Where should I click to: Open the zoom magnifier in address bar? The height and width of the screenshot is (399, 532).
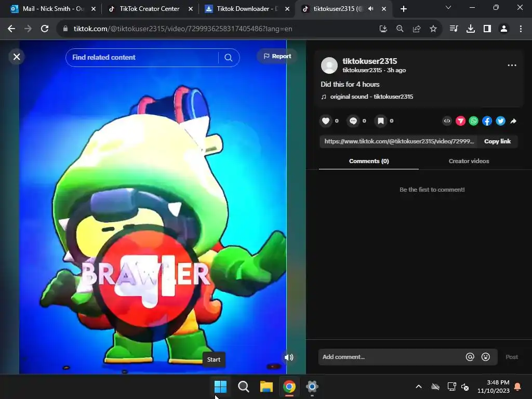400,29
